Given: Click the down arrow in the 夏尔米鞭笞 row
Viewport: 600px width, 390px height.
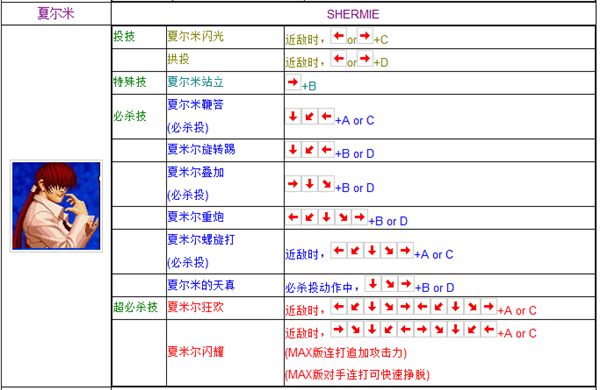Looking at the screenshot, I should pyautogui.click(x=293, y=116).
